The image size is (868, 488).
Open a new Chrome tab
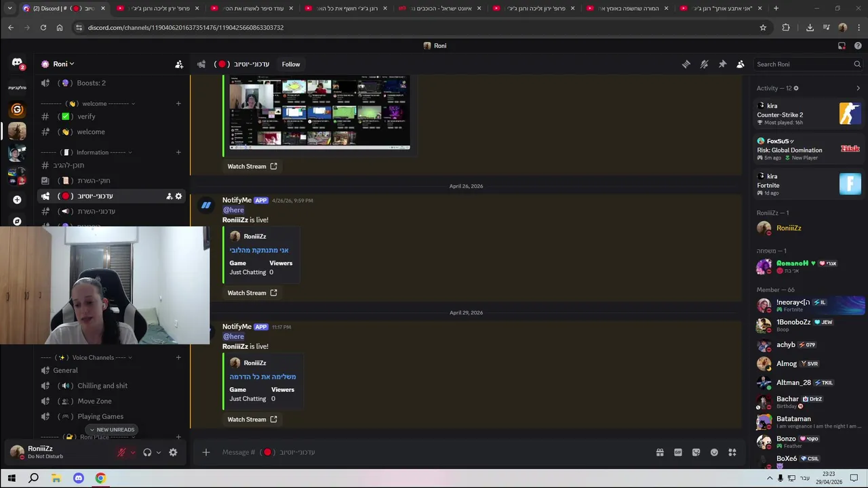point(776,8)
